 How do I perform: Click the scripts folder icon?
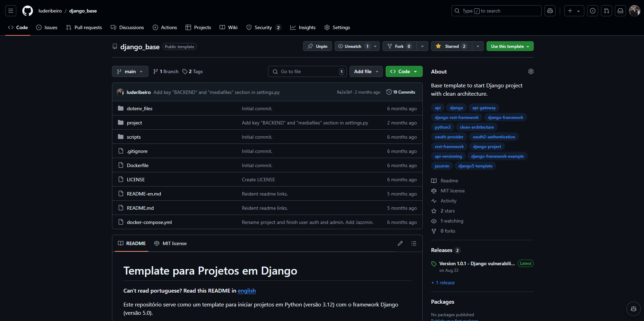coord(121,137)
